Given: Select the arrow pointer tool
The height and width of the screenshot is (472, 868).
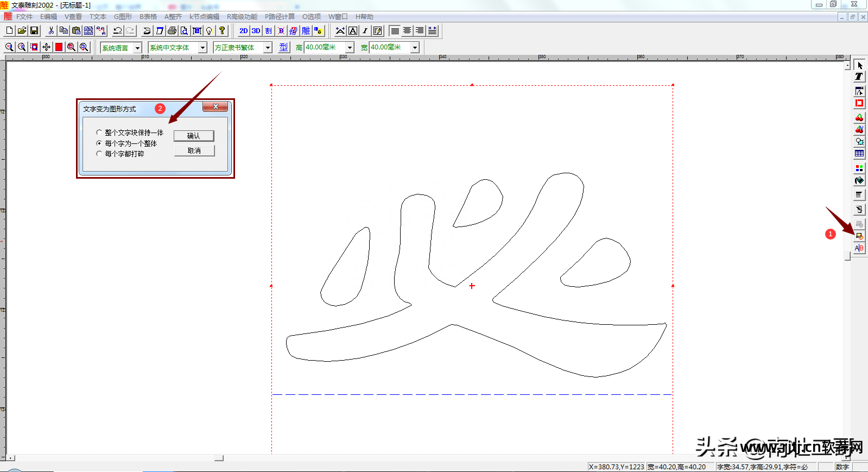Looking at the screenshot, I should (859, 65).
